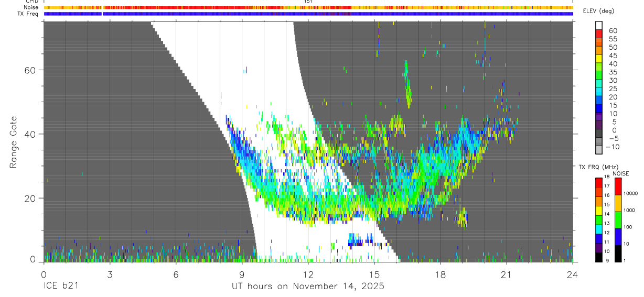
Task: Click the 'ICE b21' radar label
Action: pos(60,287)
